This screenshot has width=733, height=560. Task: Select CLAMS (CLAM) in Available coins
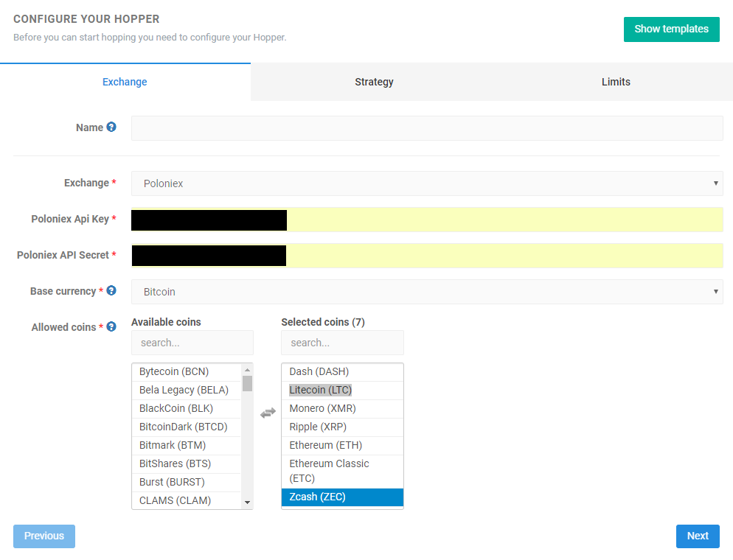tap(187, 500)
